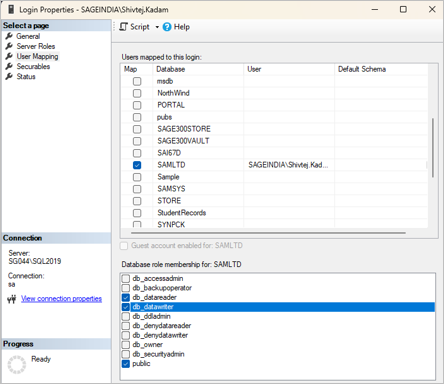Select the User Mapping page
The height and width of the screenshot is (384, 444).
click(37, 56)
